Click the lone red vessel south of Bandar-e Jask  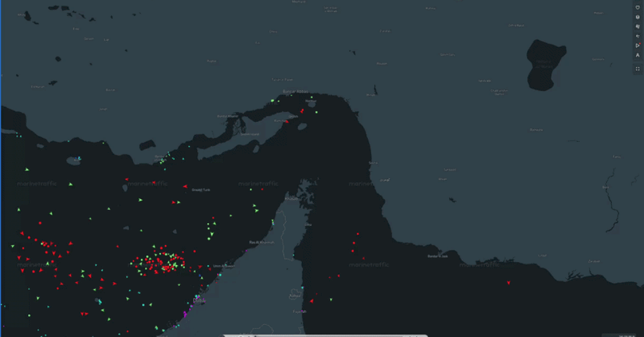[509, 283]
